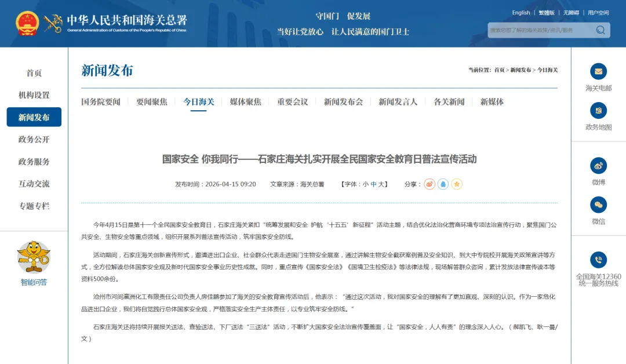
Task: Open the smart Q&A (智能问答) mascot
Action: click(34, 257)
